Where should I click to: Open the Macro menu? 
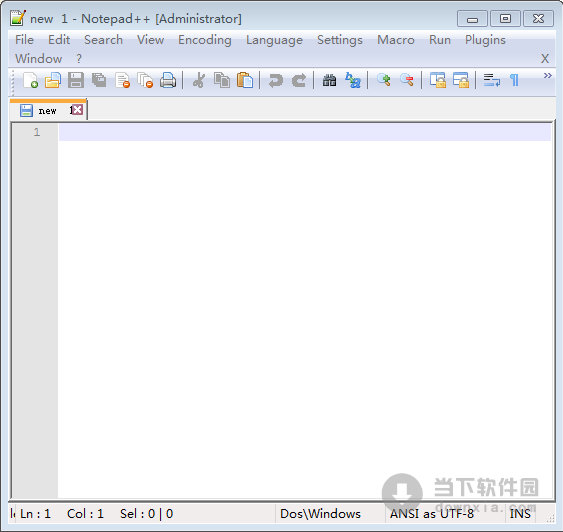pos(396,39)
